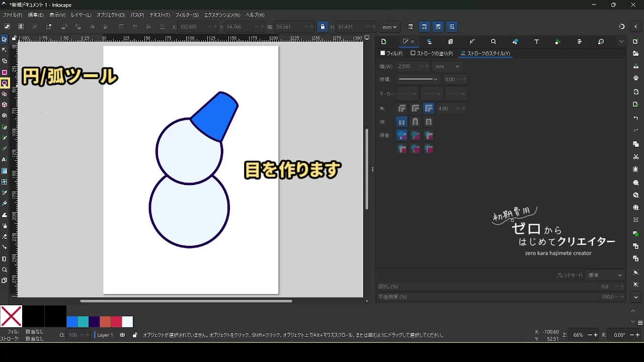Pick the Selector arrow tool

coord(5,39)
